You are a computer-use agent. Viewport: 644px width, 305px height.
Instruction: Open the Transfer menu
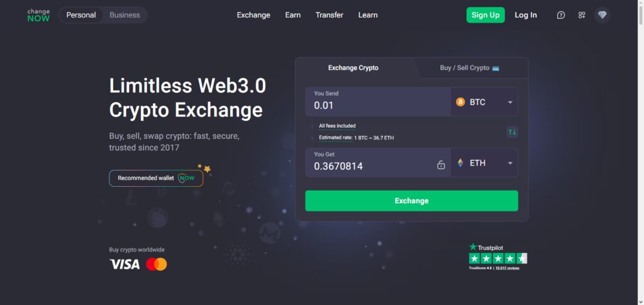click(x=330, y=15)
